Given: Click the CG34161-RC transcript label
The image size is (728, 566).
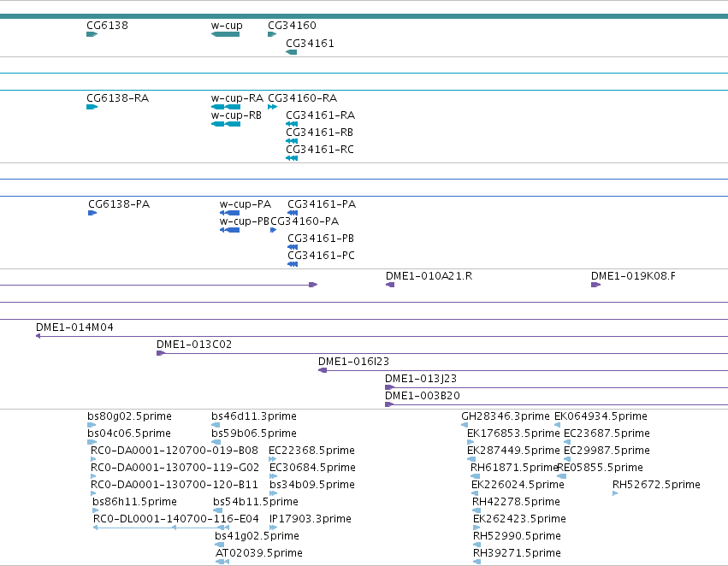Looking at the screenshot, I should click(320, 150).
